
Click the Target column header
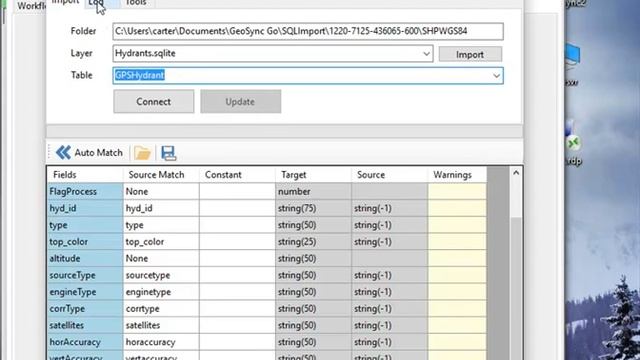[313, 175]
